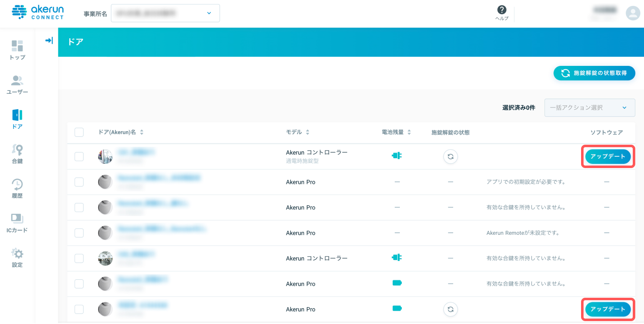Click the 選択済み0件 label
Screen dimensions: 644x324
(x=519, y=108)
